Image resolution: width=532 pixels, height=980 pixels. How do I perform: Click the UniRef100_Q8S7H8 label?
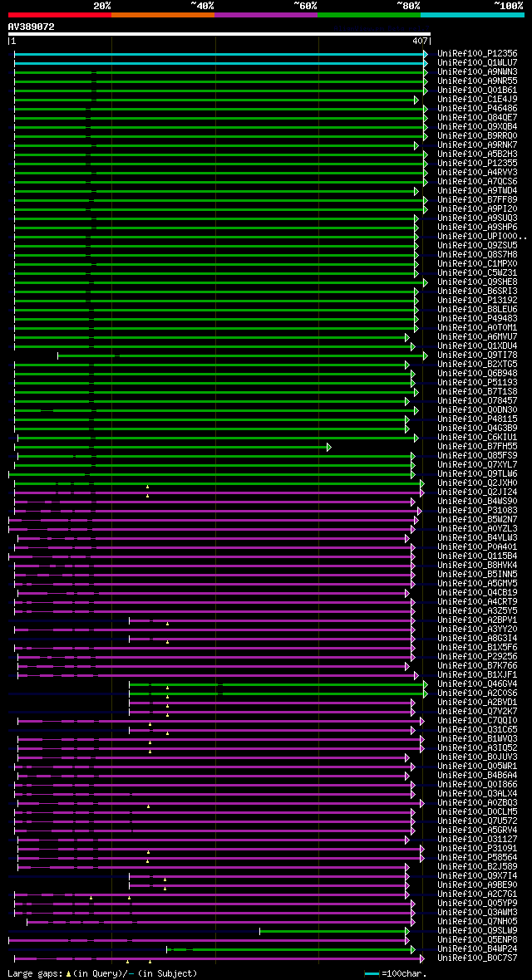477,254
